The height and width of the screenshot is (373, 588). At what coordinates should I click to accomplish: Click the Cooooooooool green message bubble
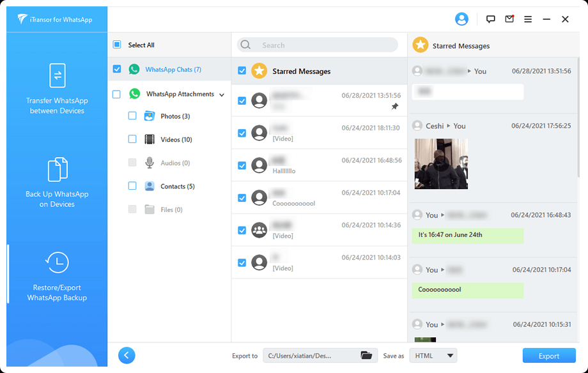(468, 290)
